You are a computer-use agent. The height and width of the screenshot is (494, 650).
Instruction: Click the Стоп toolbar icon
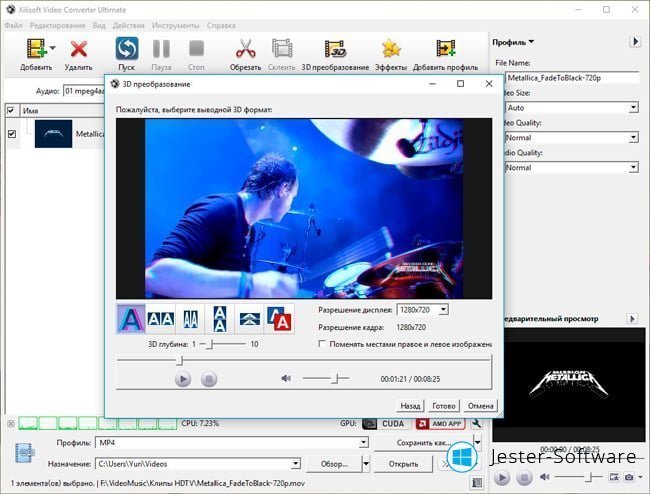(x=196, y=48)
